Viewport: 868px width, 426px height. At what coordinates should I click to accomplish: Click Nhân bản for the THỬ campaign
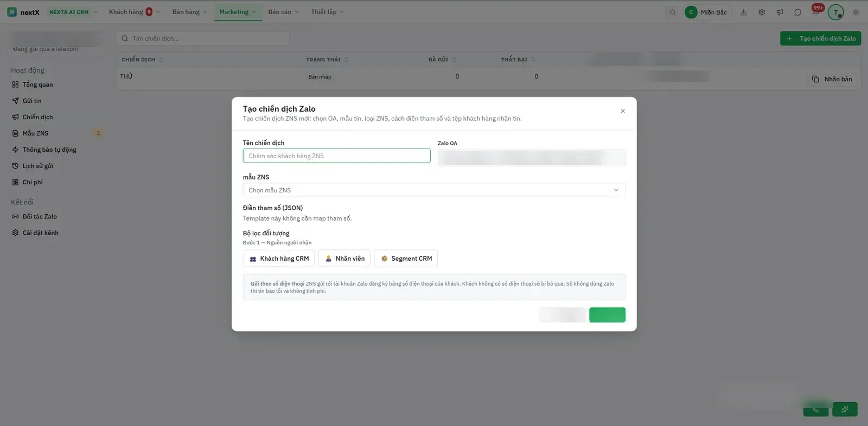tap(832, 79)
